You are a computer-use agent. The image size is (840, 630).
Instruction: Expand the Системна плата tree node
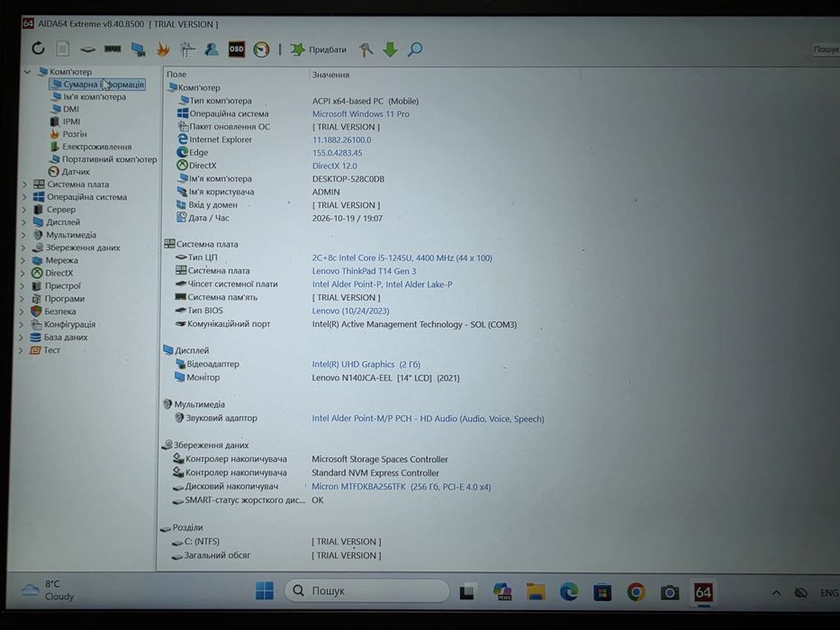24,184
